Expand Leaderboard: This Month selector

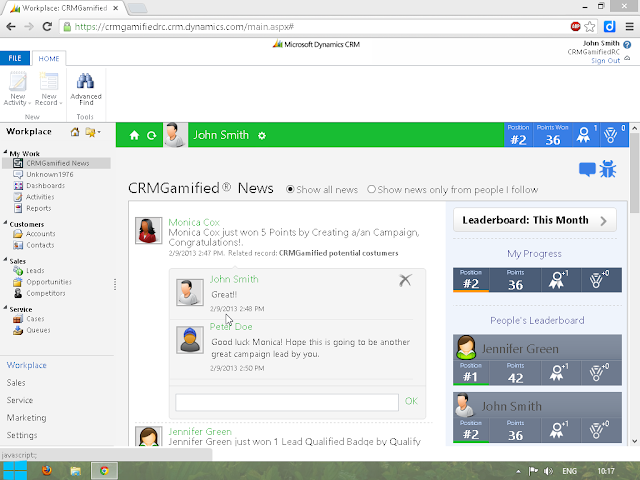[x=535, y=220]
